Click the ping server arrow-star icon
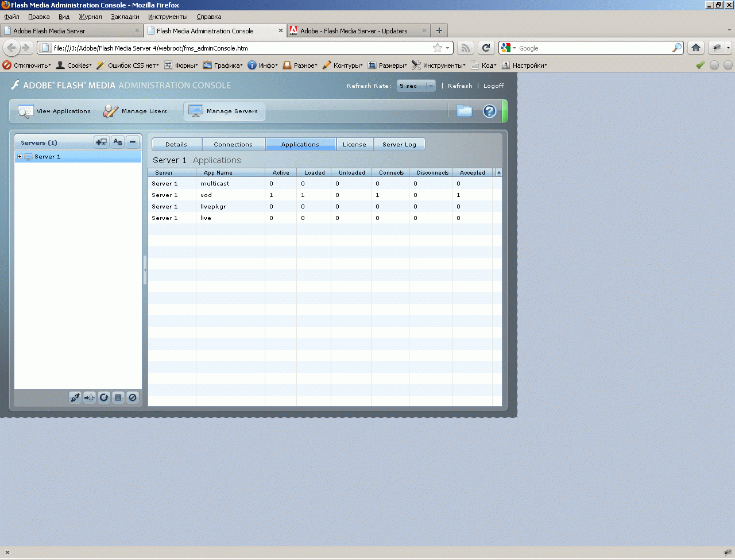 point(90,397)
